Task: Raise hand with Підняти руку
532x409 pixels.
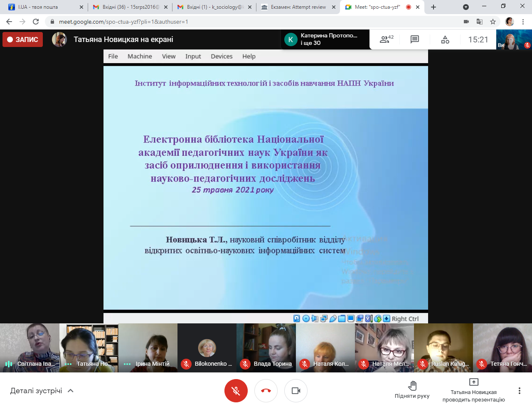Action: point(412,390)
